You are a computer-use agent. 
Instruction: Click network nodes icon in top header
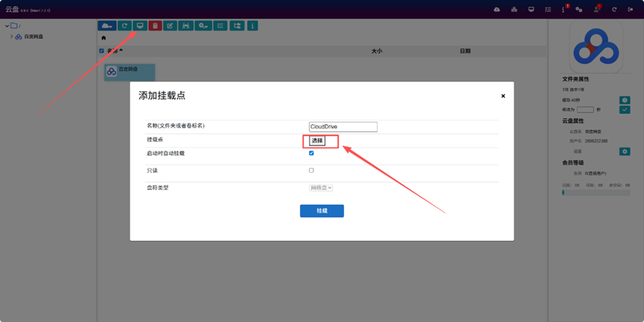(x=514, y=10)
